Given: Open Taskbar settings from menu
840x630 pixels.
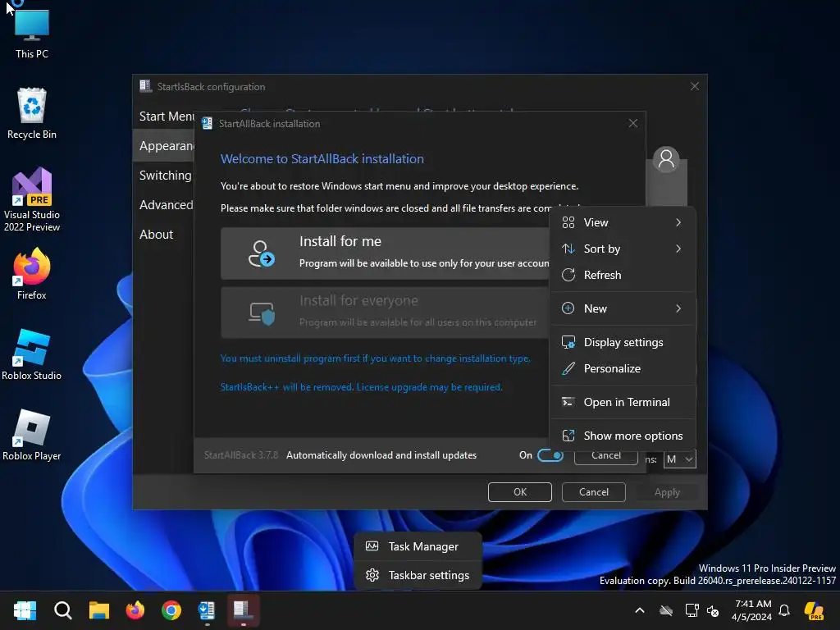Looking at the screenshot, I should 418,575.
